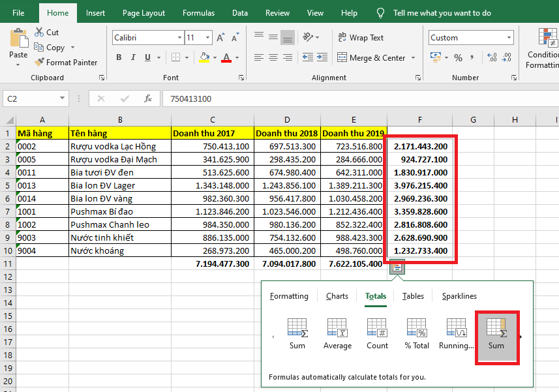Click the Quick Analysis button below selection

click(x=397, y=267)
